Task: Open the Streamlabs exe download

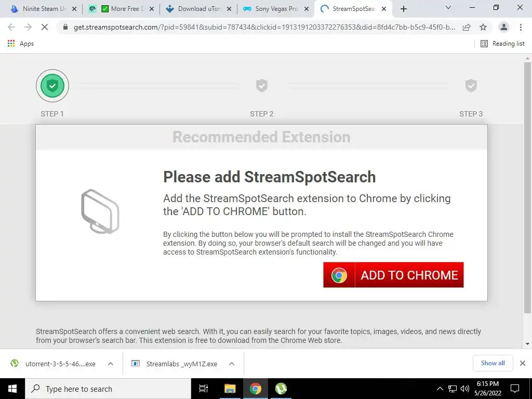Action: [175, 364]
